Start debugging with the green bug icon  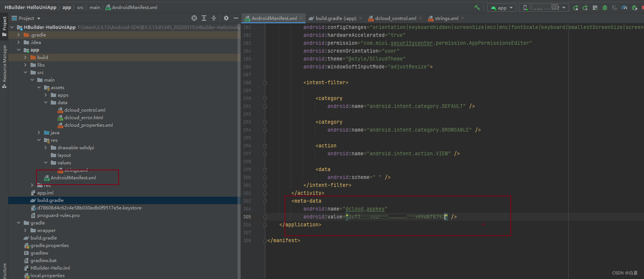coord(605,8)
